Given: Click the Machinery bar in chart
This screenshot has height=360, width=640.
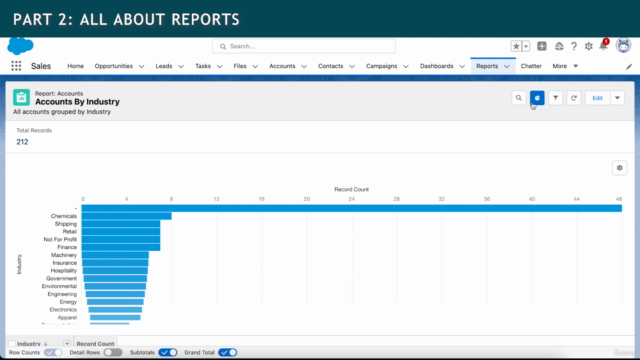Looking at the screenshot, I should [x=115, y=255].
